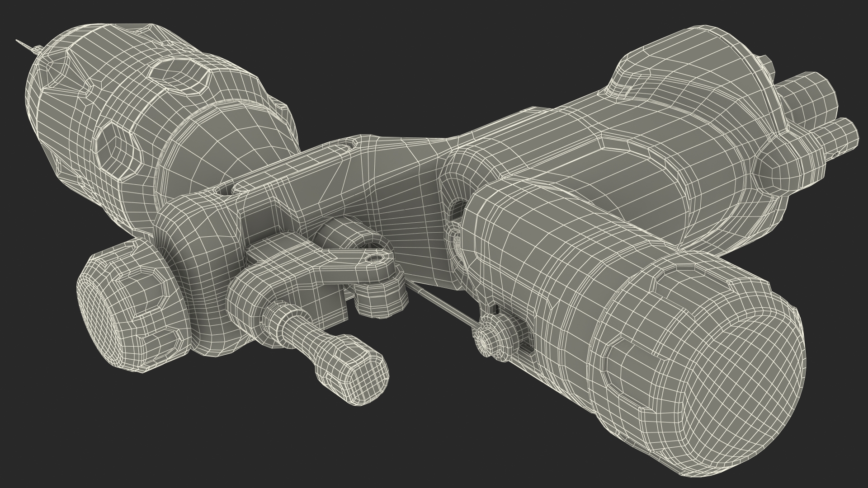Click the lever handle's rounded grip tip

point(351,370)
